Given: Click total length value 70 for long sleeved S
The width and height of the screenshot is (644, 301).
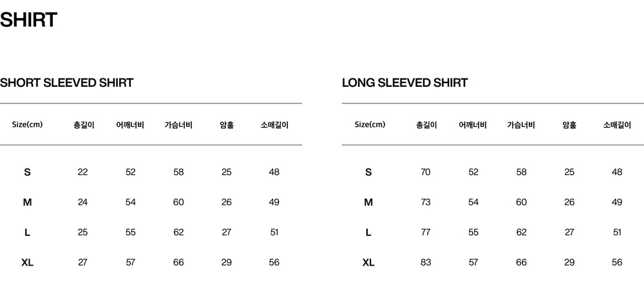Looking at the screenshot, I should 425,172.
